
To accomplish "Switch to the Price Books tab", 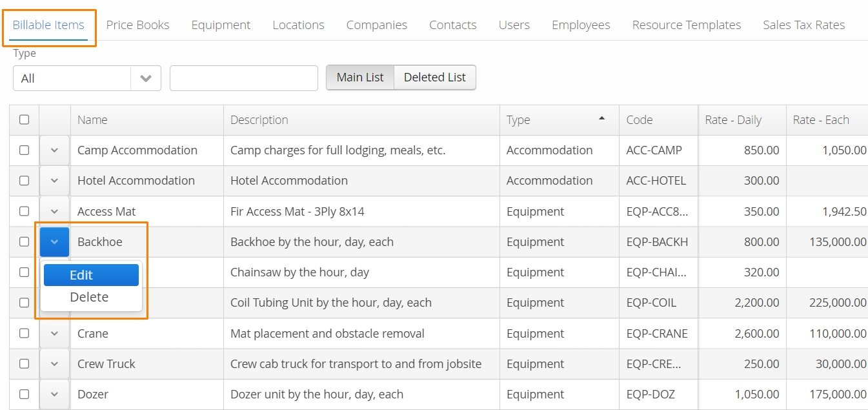I will (137, 25).
